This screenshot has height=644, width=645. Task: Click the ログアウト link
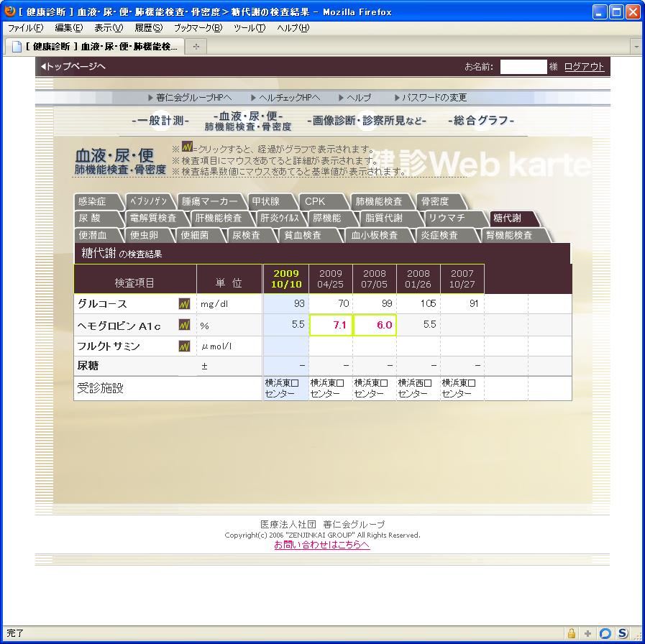click(584, 67)
